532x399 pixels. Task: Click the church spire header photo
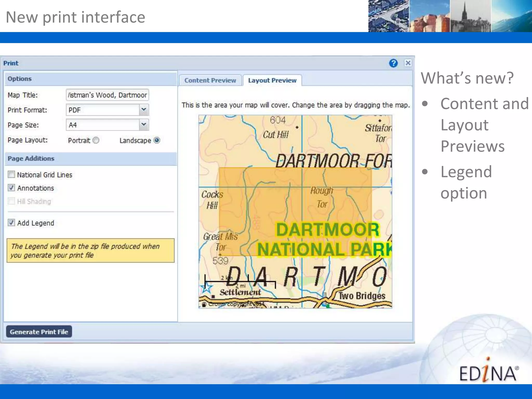coord(470,16)
